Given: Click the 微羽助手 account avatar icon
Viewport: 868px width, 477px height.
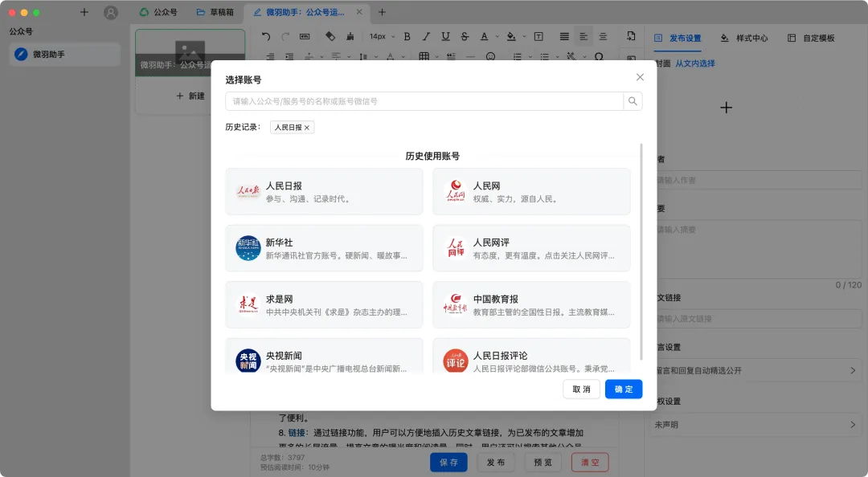Looking at the screenshot, I should click(21, 55).
